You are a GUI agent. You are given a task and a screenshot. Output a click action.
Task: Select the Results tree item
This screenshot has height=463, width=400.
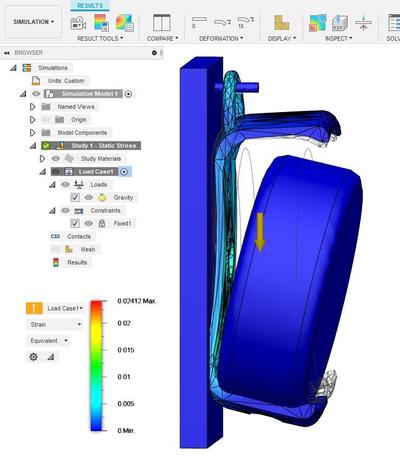pyautogui.click(x=77, y=262)
